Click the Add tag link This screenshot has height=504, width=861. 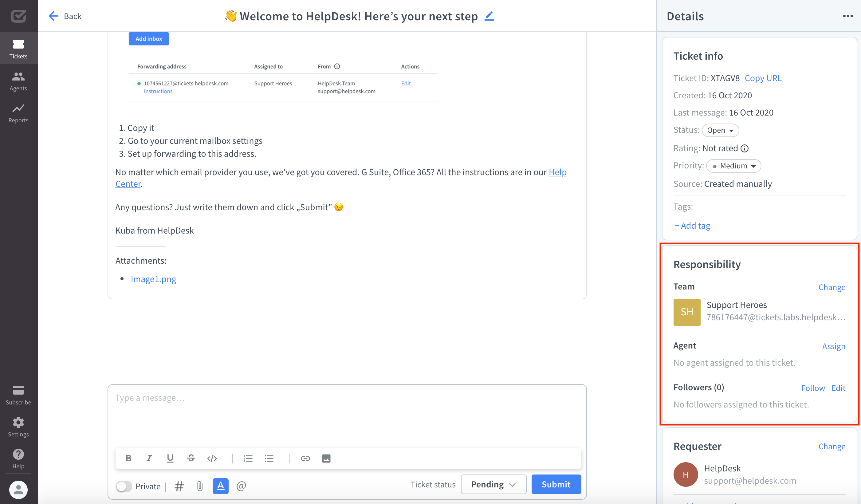click(692, 226)
